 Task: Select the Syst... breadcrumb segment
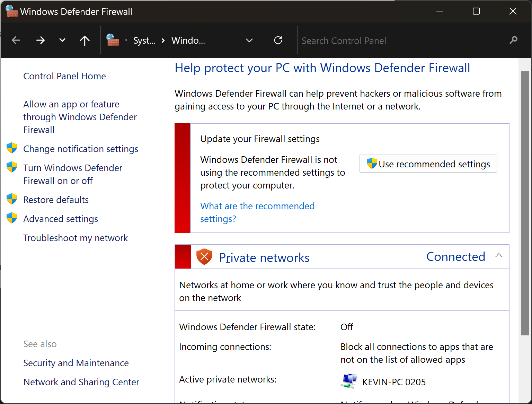(x=144, y=41)
